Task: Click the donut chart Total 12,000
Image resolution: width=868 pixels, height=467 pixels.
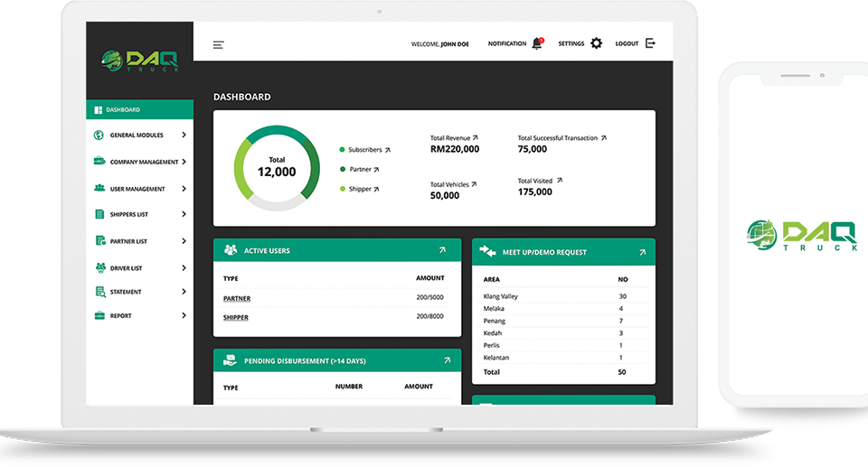Action: coord(277,167)
